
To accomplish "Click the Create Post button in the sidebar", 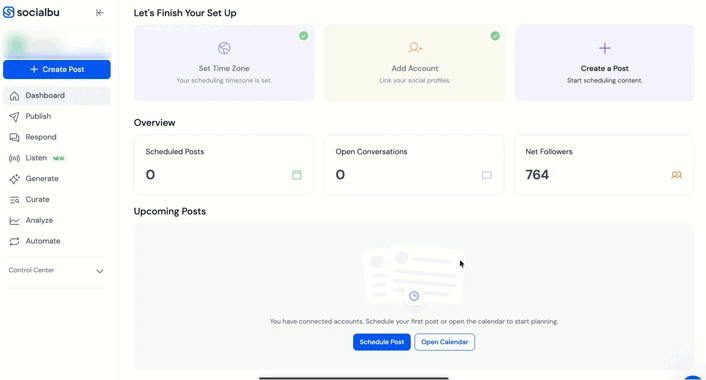I will (57, 69).
